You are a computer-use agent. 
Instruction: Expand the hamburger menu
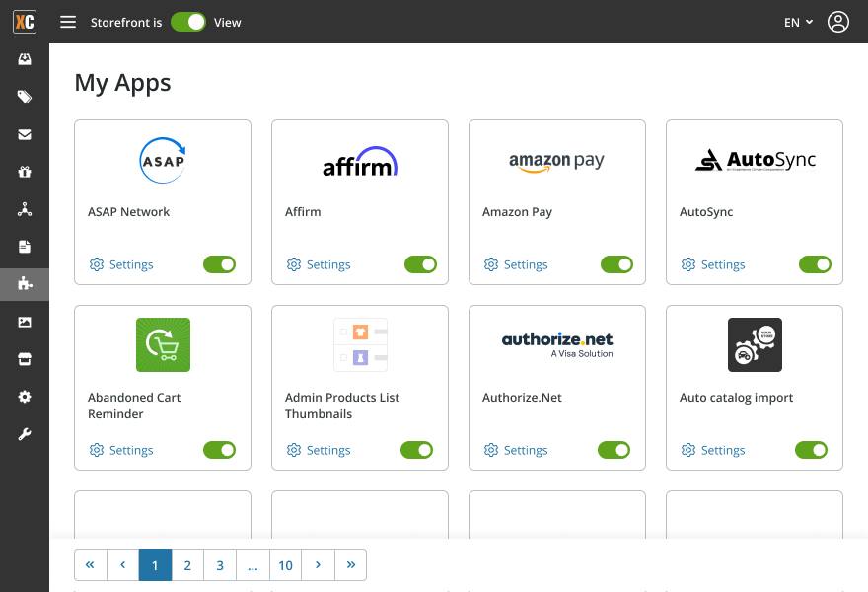click(68, 22)
